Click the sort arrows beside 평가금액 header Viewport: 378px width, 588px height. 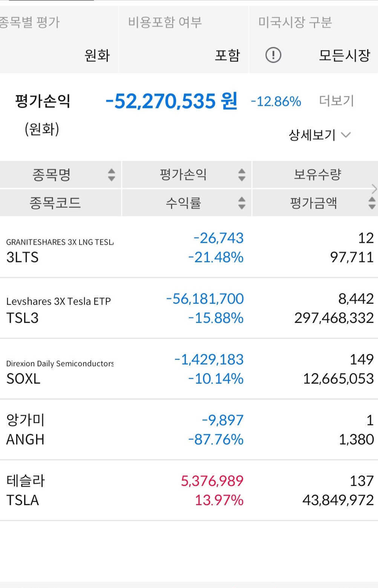[x=371, y=203]
